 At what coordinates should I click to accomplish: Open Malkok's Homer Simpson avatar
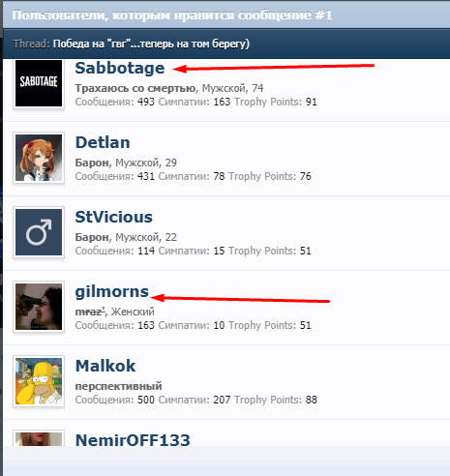(39, 381)
